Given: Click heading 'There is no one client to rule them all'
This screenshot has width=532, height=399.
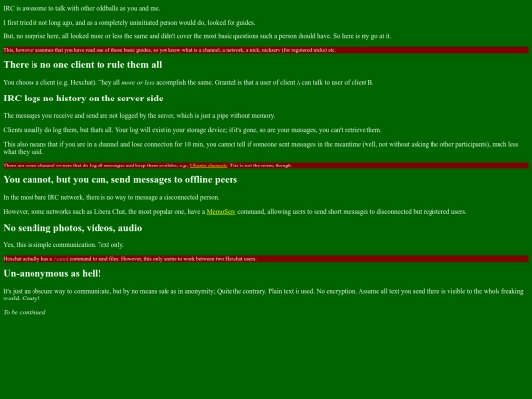Looking at the screenshot, I should coord(83,65).
